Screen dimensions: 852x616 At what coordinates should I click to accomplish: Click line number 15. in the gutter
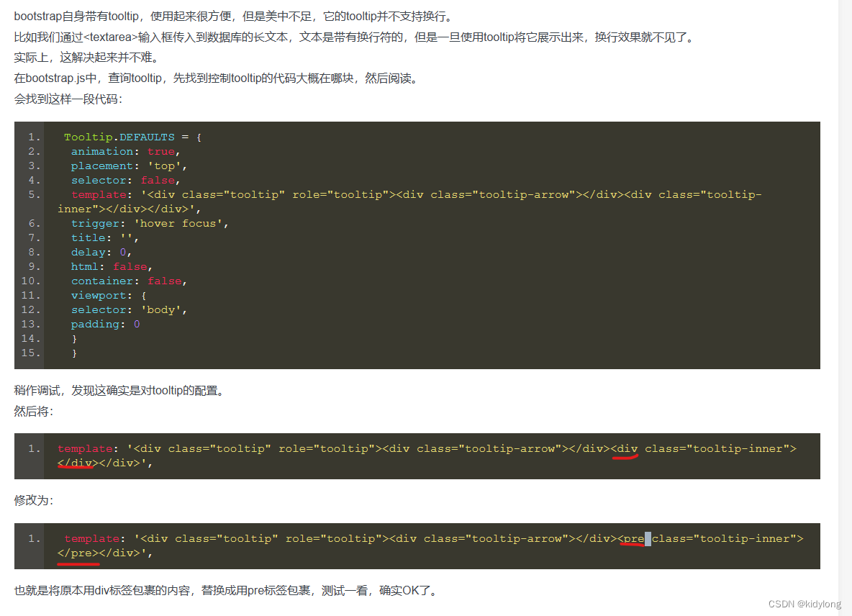[x=31, y=353]
